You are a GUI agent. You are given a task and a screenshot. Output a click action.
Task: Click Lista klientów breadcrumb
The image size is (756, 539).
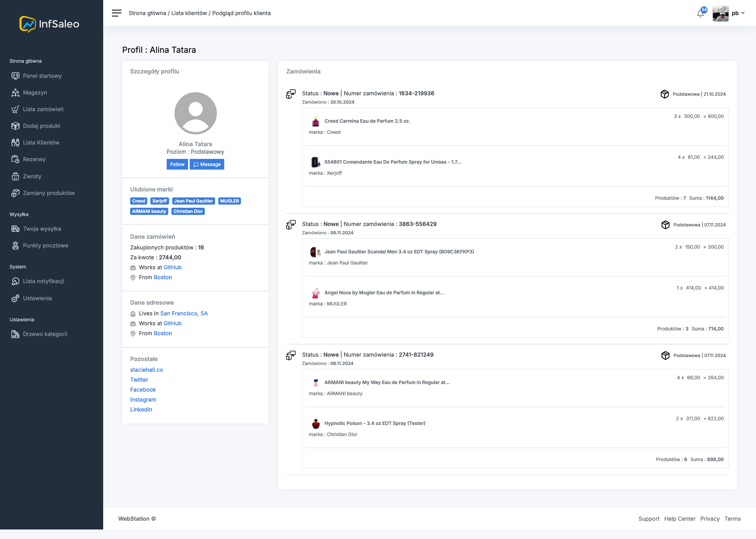(189, 13)
